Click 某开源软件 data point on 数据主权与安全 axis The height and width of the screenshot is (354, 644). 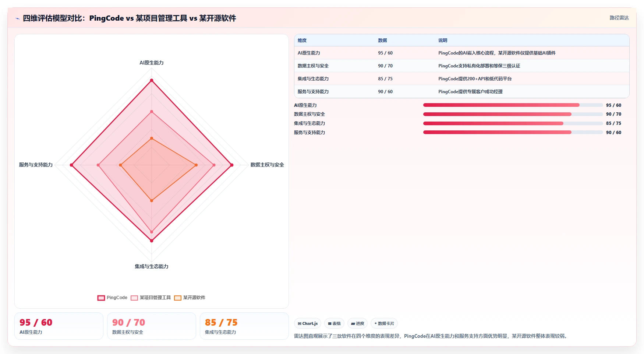196,165
